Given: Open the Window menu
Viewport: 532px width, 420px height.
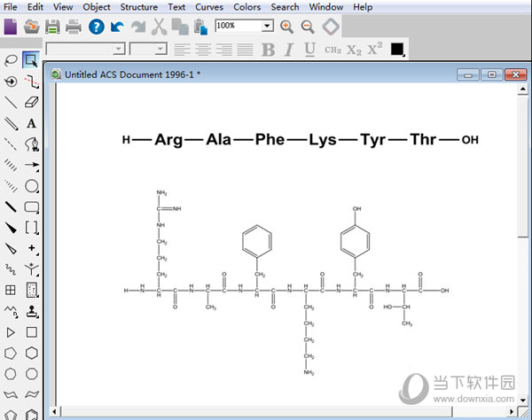Looking at the screenshot, I should 325,7.
